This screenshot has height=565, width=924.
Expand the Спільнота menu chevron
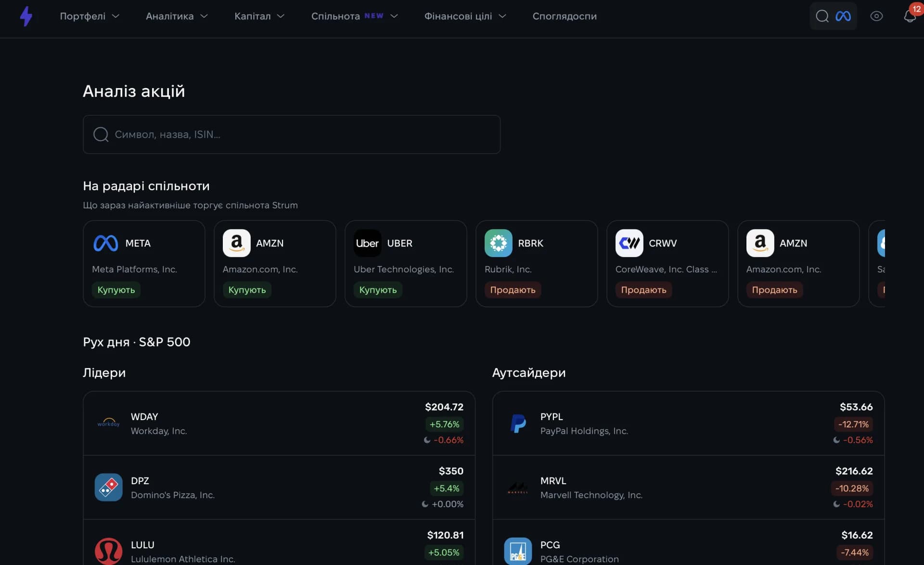pos(394,16)
